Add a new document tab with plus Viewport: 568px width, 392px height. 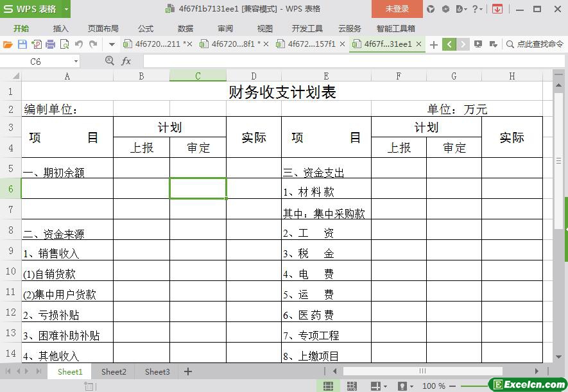[434, 44]
